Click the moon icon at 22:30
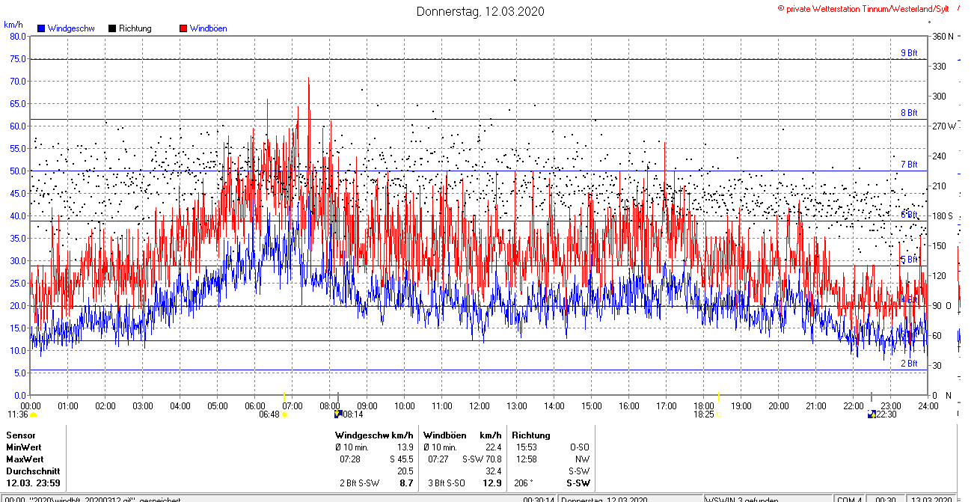Screen dimensions: 980x502 point(871,414)
